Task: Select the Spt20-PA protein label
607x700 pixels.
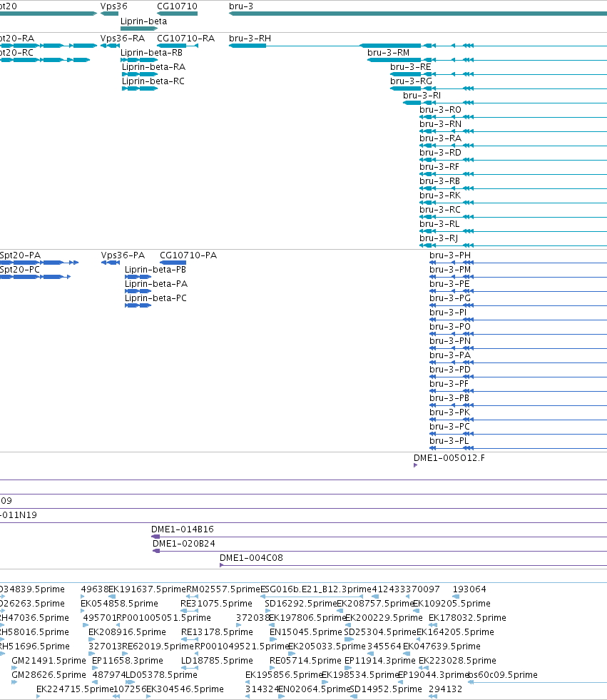Action: tap(20, 255)
